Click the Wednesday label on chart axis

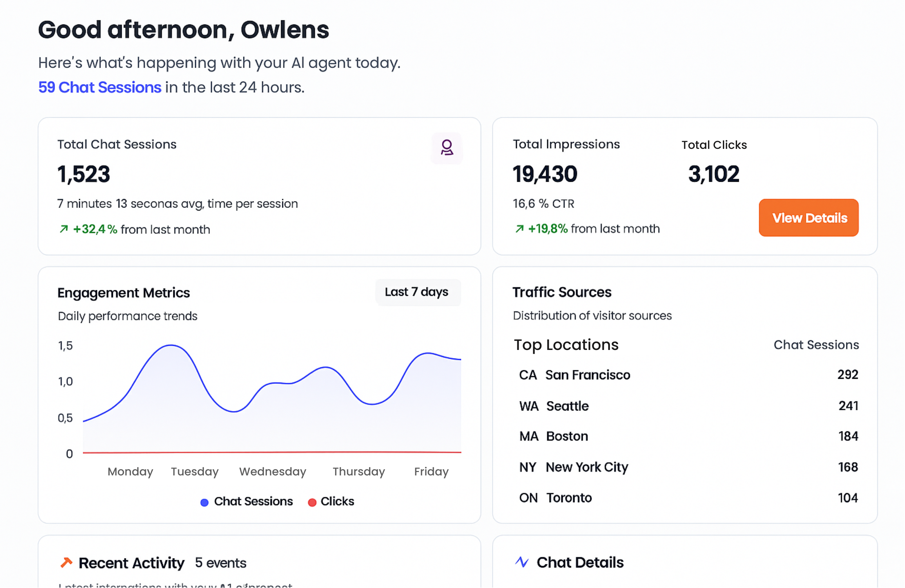tap(272, 471)
